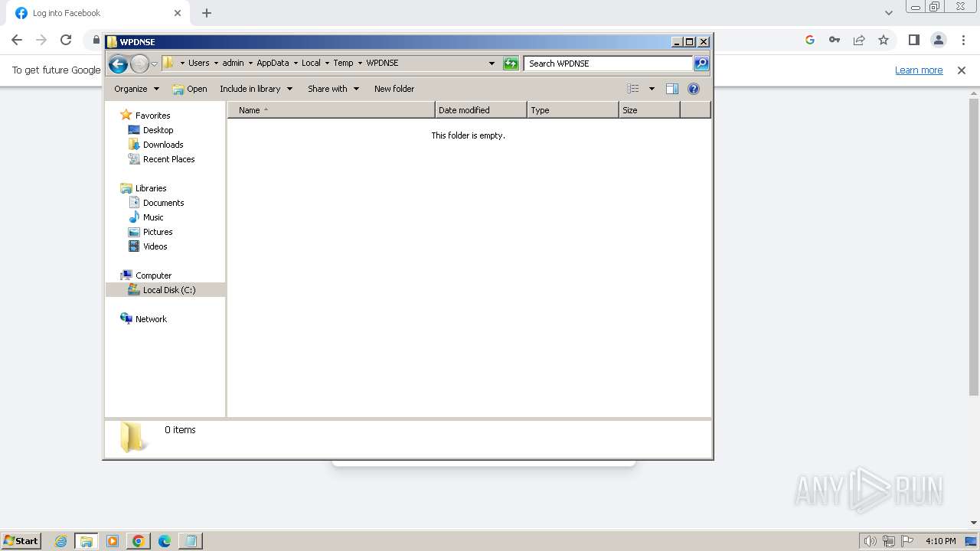Open Chrome profile avatar

pos(939,40)
